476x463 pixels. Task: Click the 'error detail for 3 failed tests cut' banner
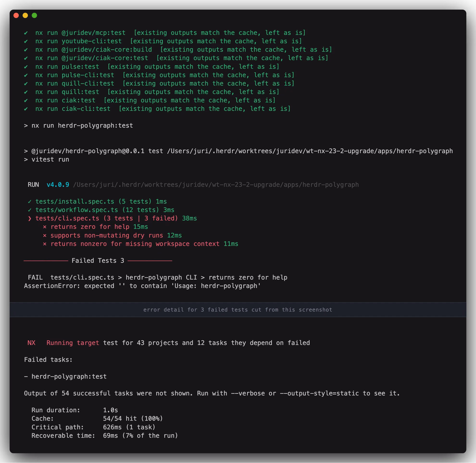click(x=238, y=310)
